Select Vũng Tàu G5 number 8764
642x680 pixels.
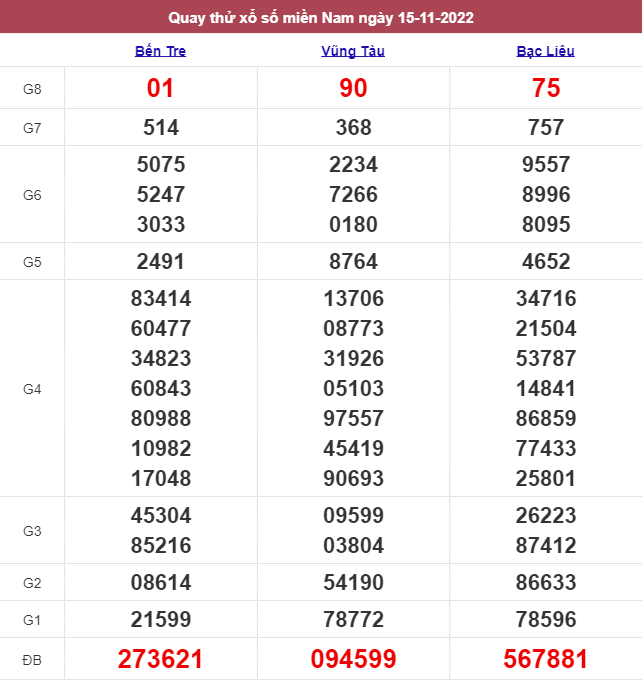pyautogui.click(x=353, y=262)
